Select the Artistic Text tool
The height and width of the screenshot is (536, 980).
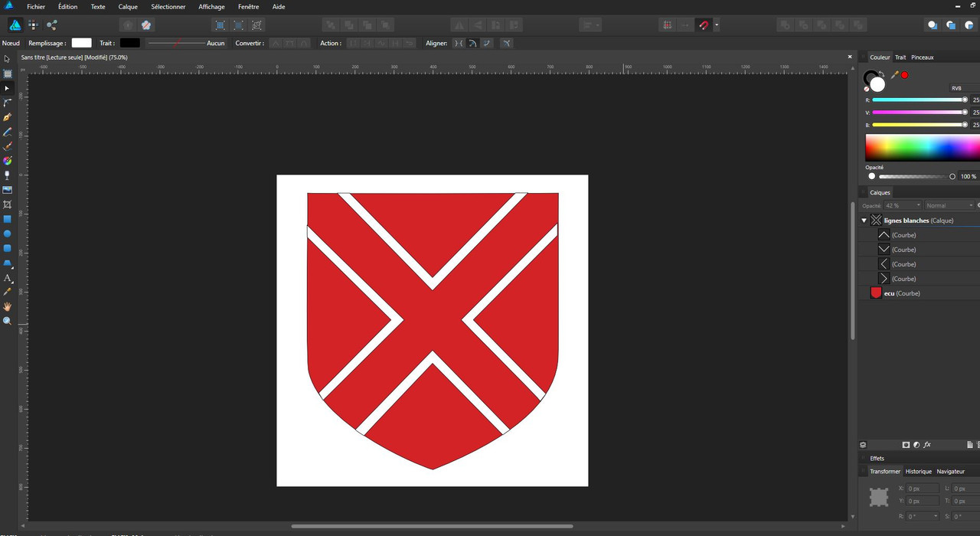click(x=7, y=277)
